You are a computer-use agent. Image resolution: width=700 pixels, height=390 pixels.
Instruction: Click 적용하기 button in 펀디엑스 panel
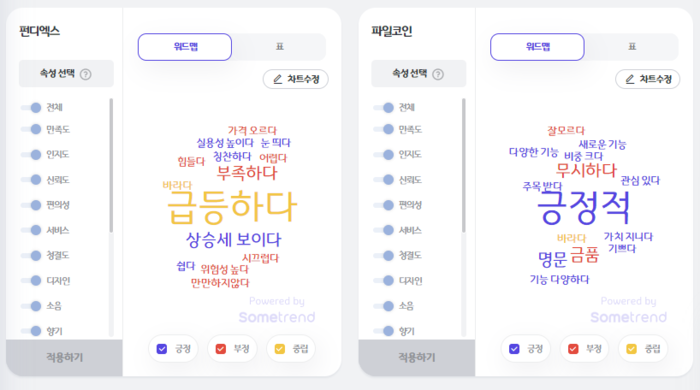[x=64, y=357]
